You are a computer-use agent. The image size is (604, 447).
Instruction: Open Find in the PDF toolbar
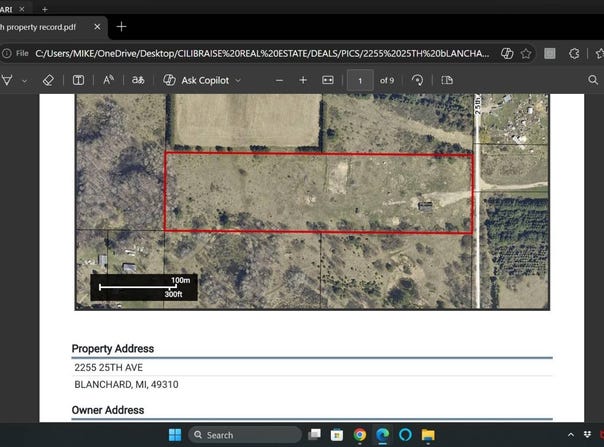pos(593,80)
